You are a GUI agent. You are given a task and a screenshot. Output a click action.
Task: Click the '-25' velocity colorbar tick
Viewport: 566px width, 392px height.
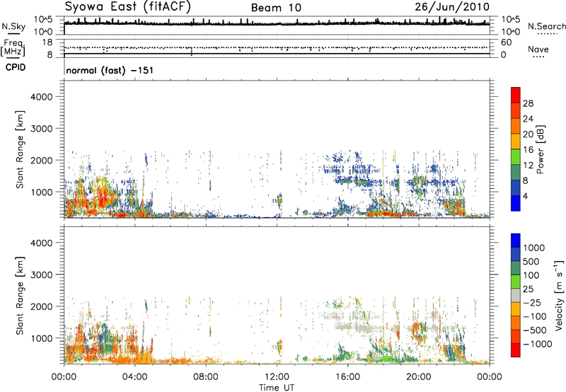pos(532,302)
